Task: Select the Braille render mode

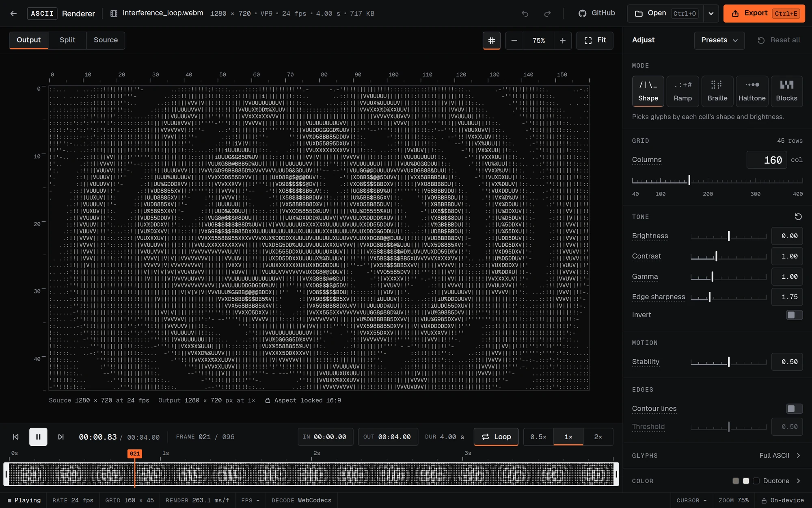Action: 717,91
